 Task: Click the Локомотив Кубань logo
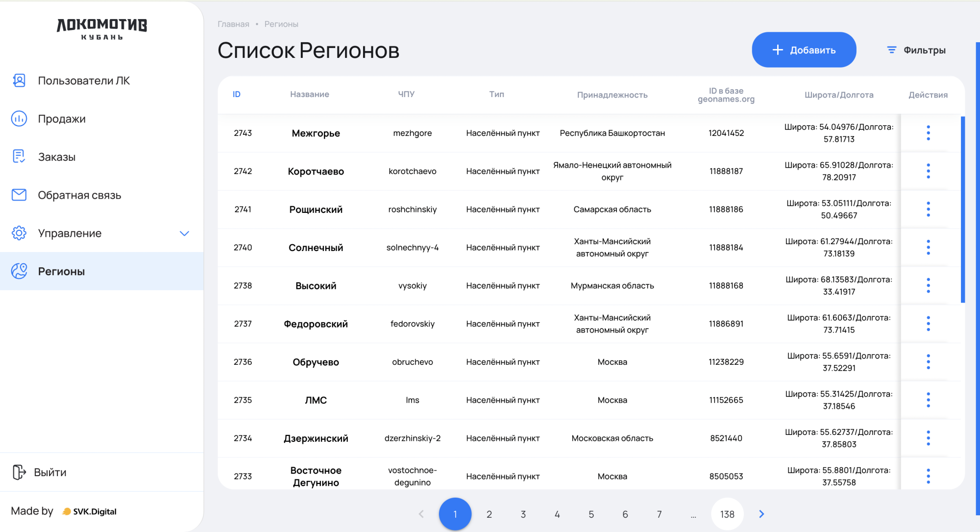coord(102,29)
